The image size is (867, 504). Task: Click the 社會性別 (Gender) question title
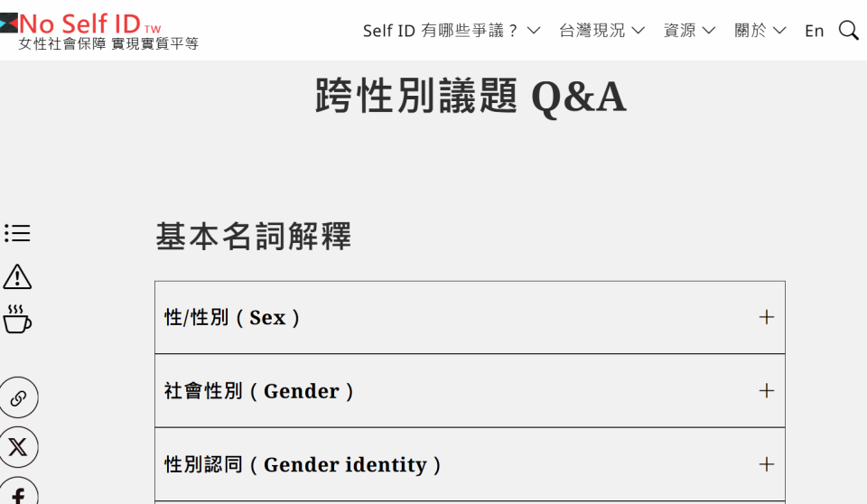[x=259, y=391]
